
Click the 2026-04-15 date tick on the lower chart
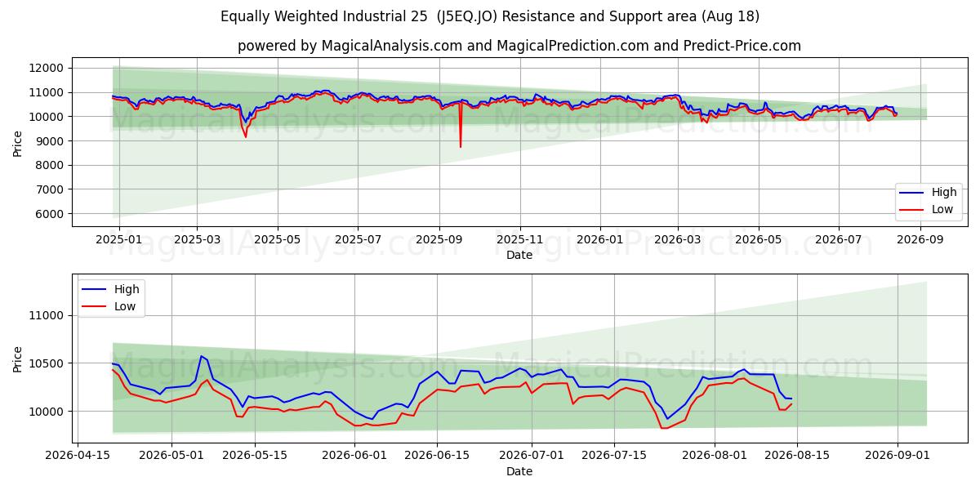pyautogui.click(x=78, y=457)
